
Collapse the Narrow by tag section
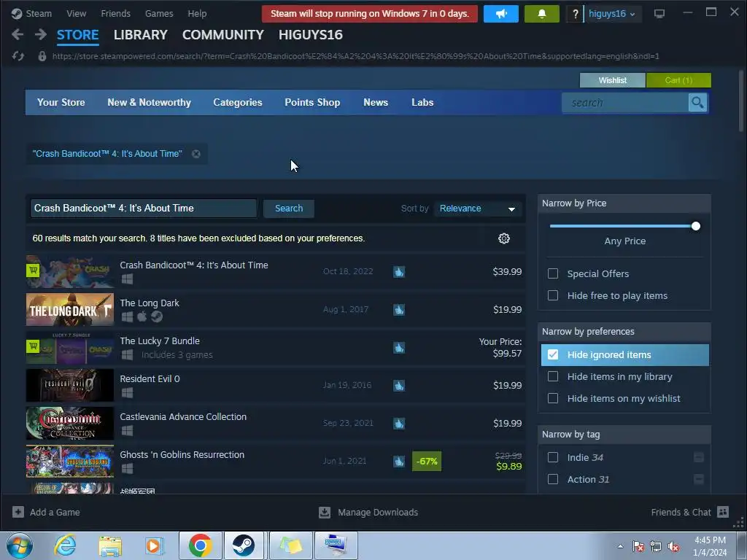[624, 435]
